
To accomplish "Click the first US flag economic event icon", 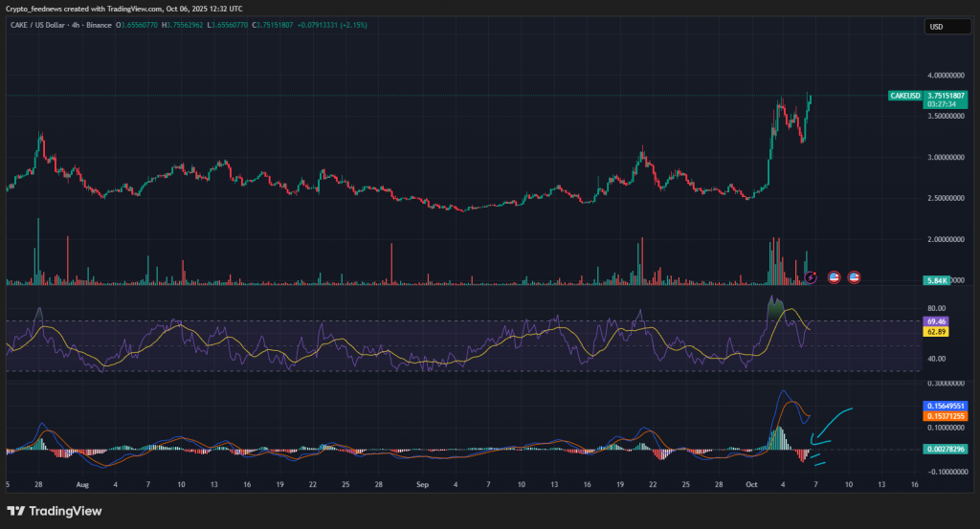I will click(834, 276).
